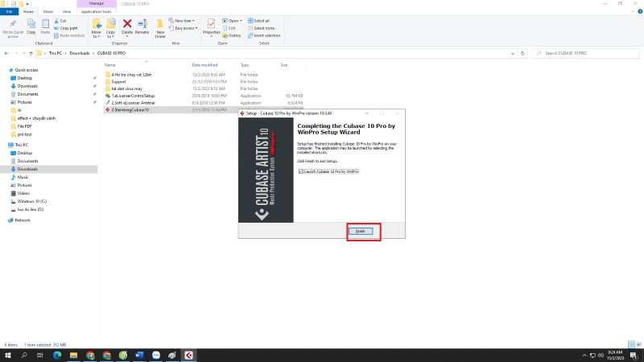The height and width of the screenshot is (362, 644).
Task: Go up one folder level
Action: point(31,53)
